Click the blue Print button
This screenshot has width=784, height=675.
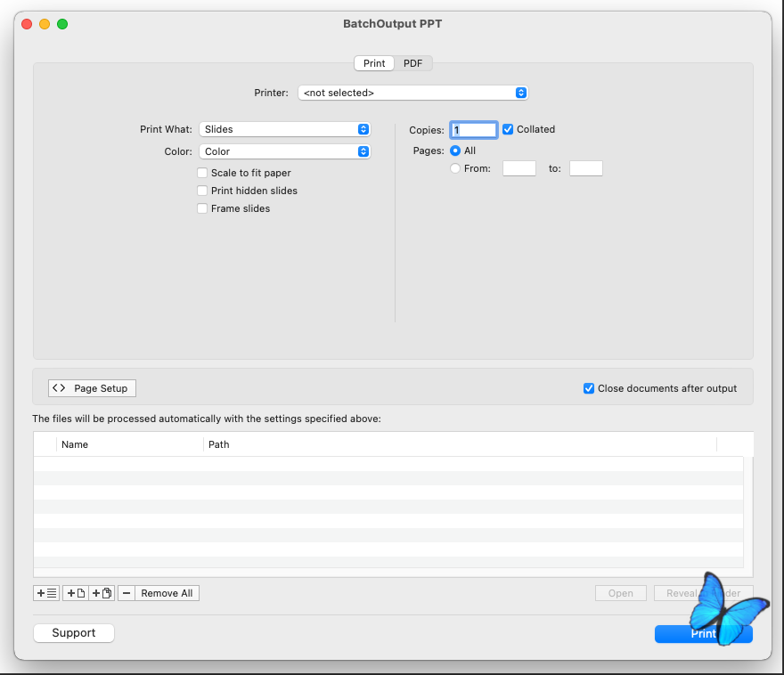pos(703,634)
